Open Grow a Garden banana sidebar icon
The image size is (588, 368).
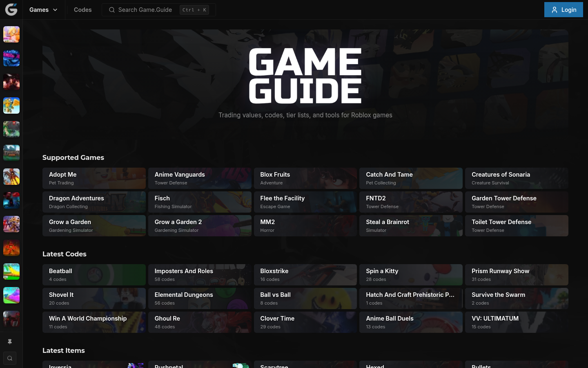click(11, 272)
